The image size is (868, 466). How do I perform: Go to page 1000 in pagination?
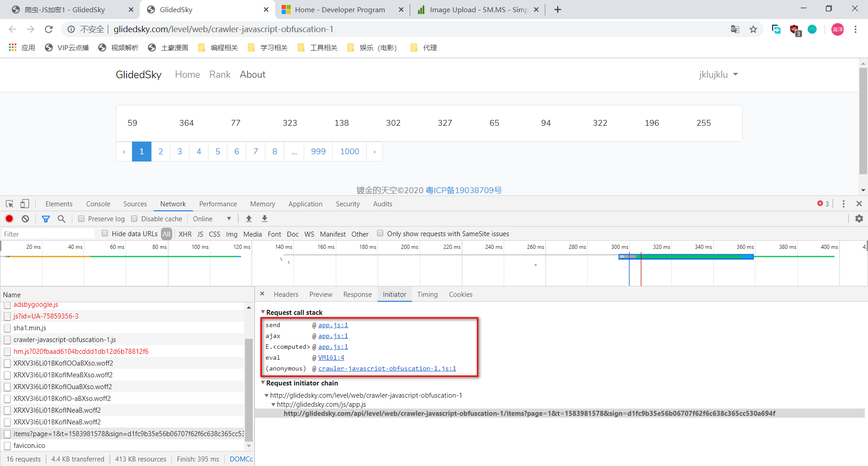coord(349,152)
